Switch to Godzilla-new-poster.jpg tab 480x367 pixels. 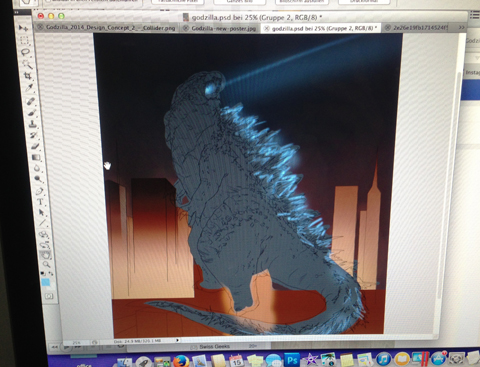[x=220, y=29]
